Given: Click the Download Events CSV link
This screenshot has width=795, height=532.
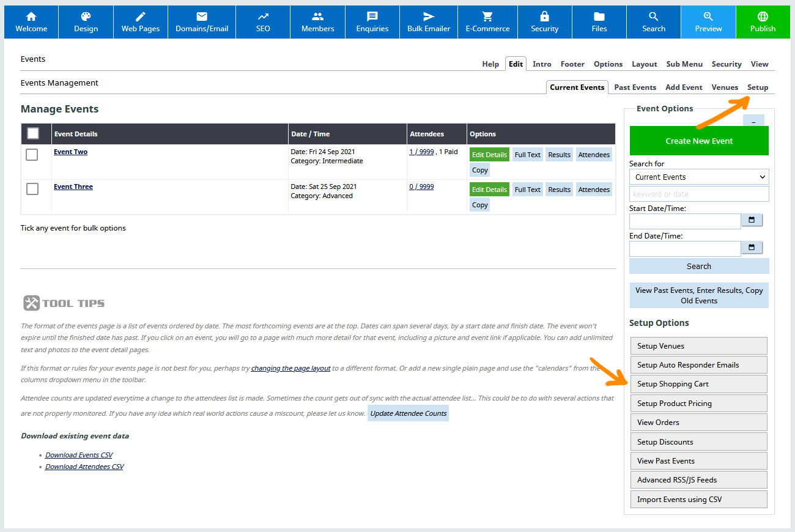Looking at the screenshot, I should pyautogui.click(x=79, y=455).
